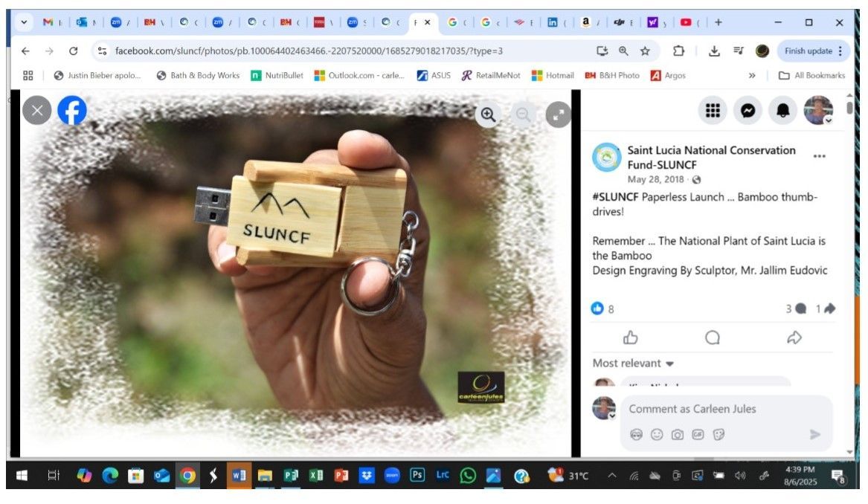Attach a photo via camera icon
The height and width of the screenshot is (504, 868).
(677, 435)
